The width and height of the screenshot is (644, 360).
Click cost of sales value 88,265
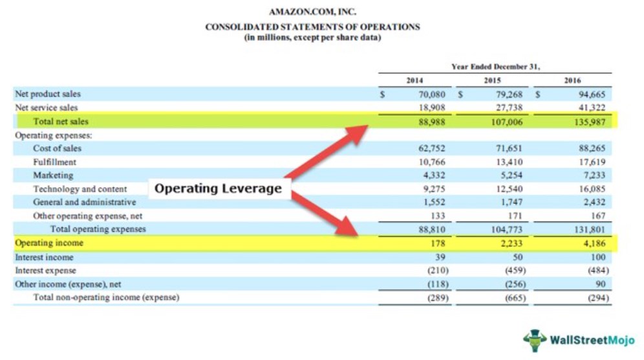point(592,148)
